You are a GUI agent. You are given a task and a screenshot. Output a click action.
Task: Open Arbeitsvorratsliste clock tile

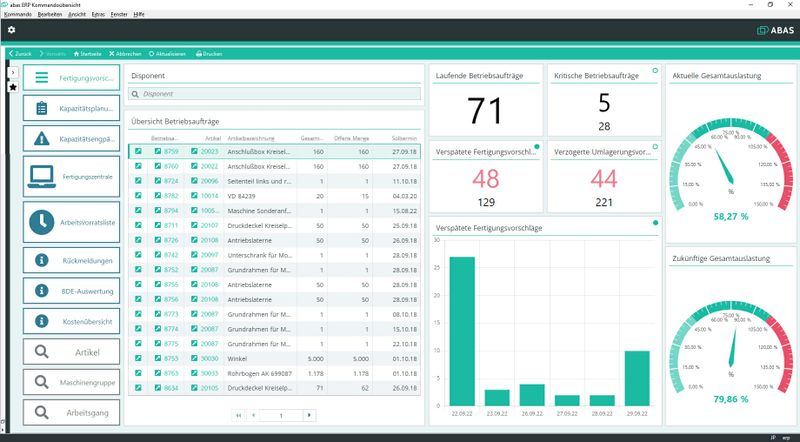tap(71, 222)
